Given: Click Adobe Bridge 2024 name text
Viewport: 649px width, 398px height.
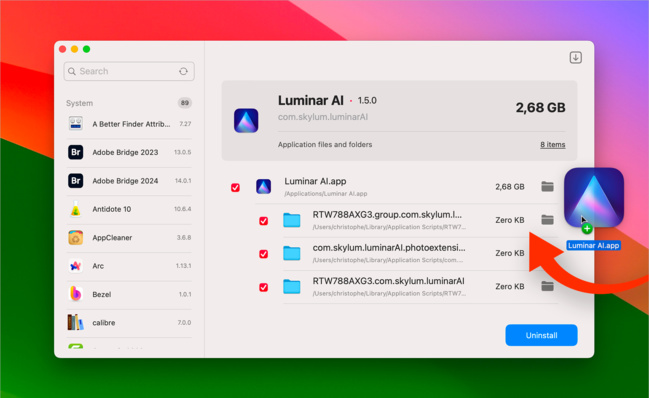Looking at the screenshot, I should pos(125,181).
